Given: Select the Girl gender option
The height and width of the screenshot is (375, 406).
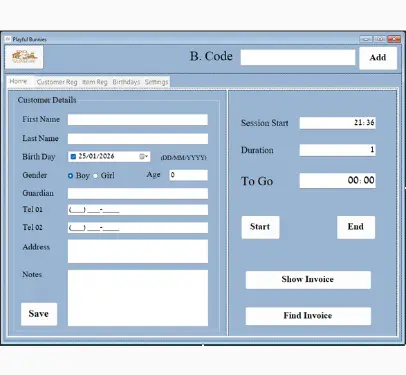Looking at the screenshot, I should click(95, 176).
